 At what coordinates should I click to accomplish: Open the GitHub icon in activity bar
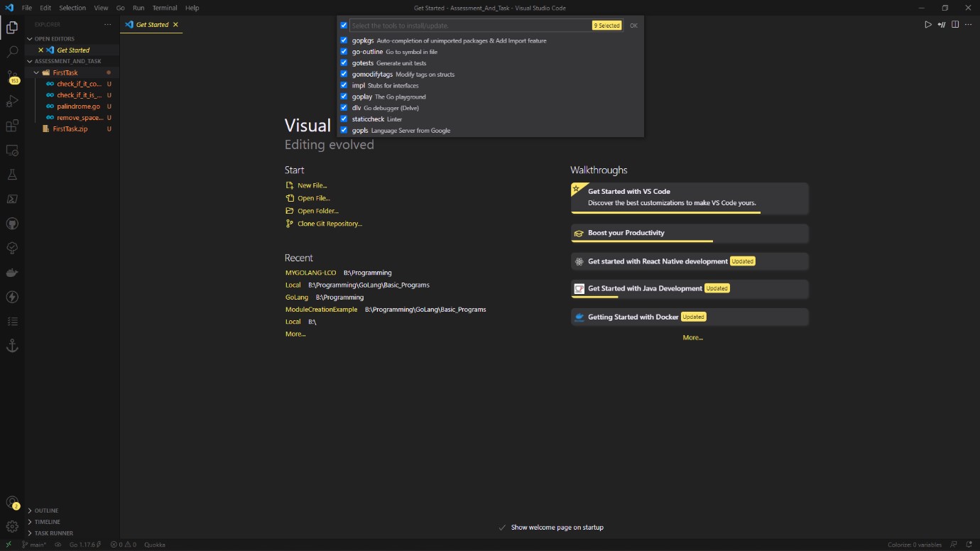pyautogui.click(x=12, y=224)
